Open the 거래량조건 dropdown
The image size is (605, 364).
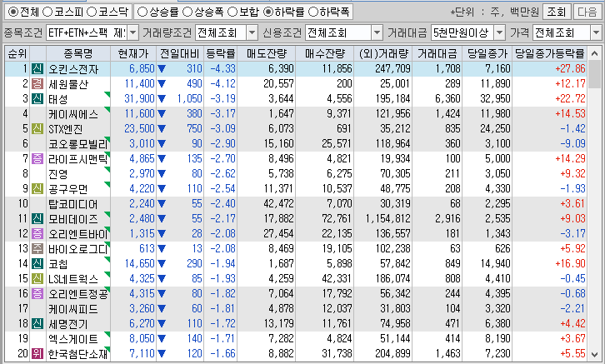tap(252, 32)
